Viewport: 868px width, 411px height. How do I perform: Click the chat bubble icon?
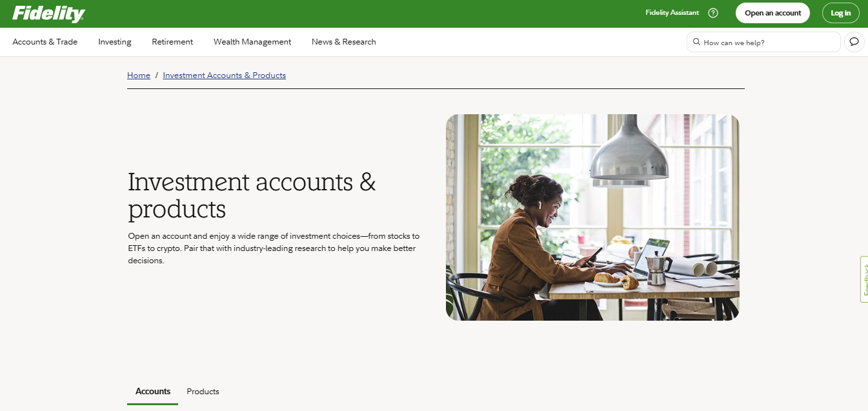854,42
